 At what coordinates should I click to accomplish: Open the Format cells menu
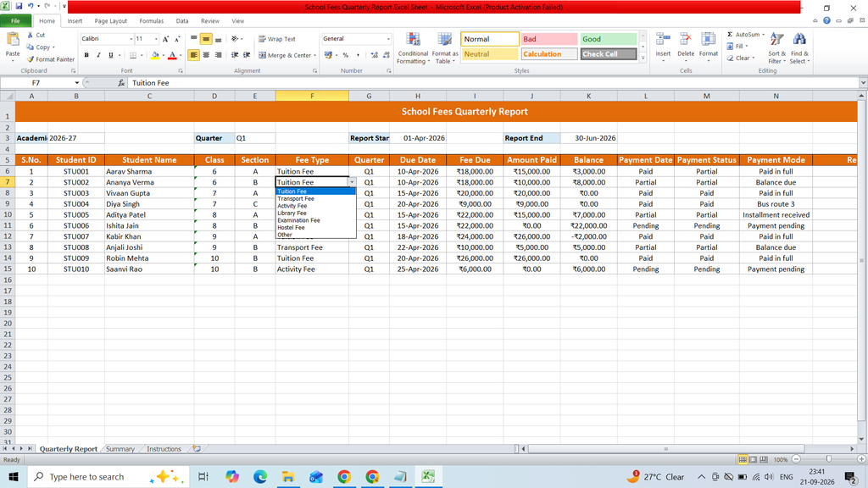tap(708, 47)
